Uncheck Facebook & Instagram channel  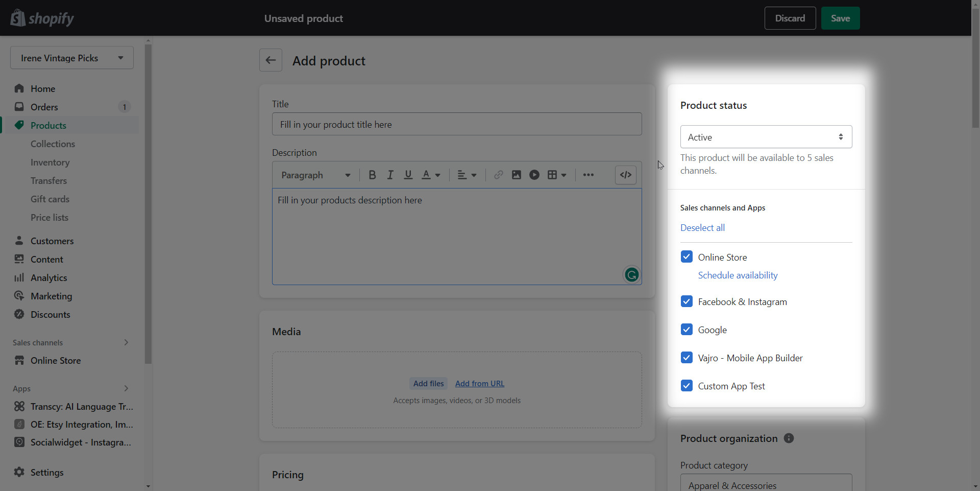687,301
